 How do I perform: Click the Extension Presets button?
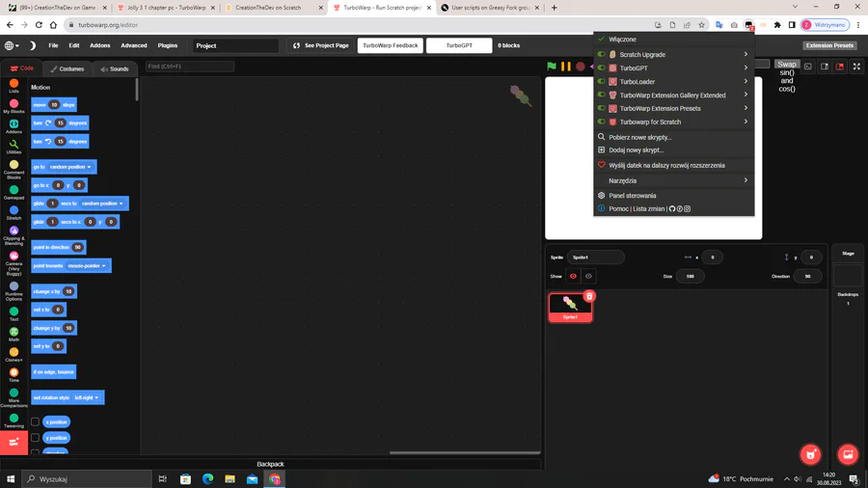point(829,45)
